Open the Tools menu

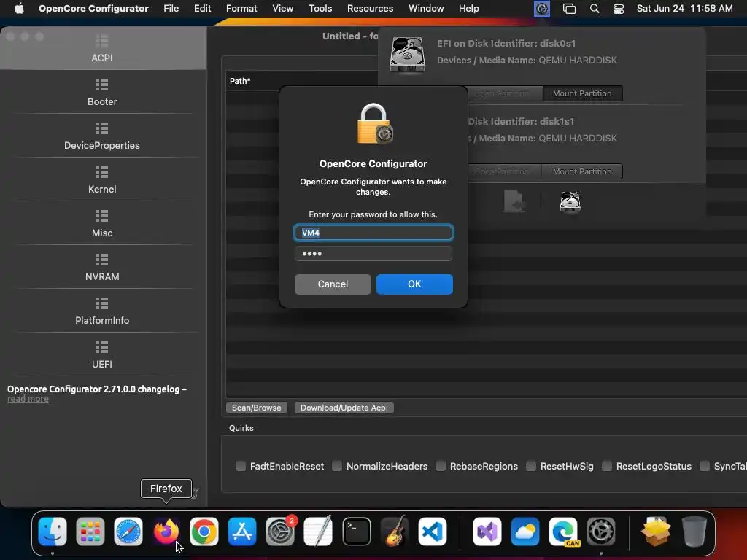point(320,9)
